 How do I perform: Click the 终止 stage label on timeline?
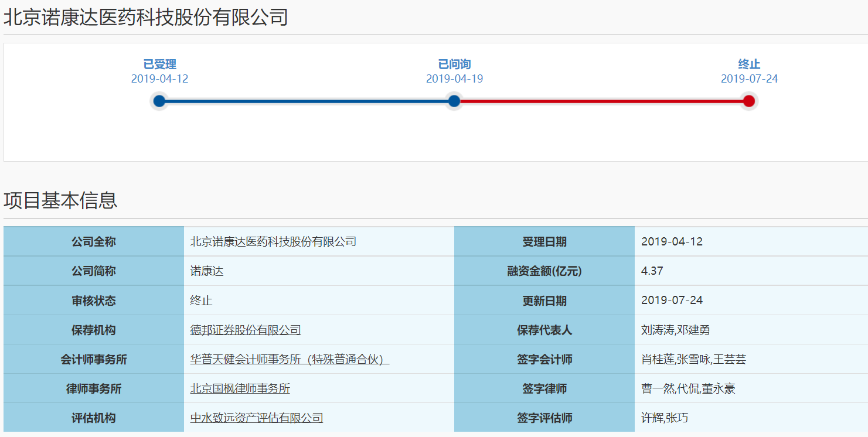coord(749,64)
